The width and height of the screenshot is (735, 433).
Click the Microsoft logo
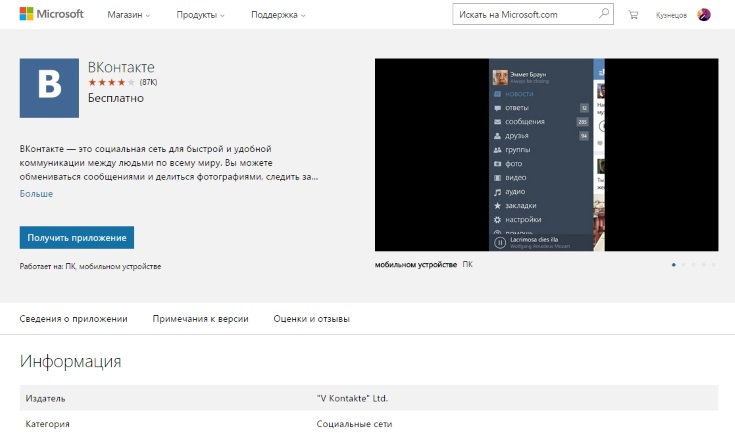pos(52,14)
